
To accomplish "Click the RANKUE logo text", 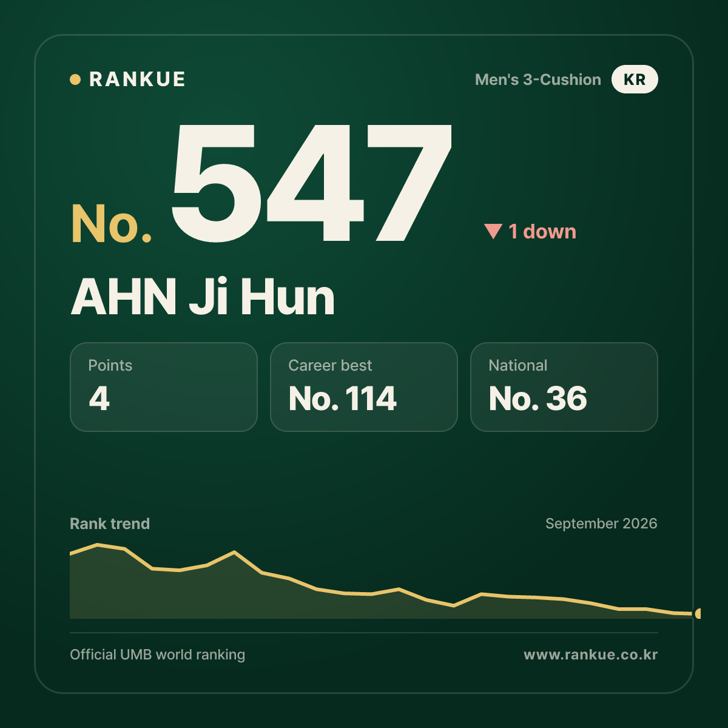I will tap(137, 79).
